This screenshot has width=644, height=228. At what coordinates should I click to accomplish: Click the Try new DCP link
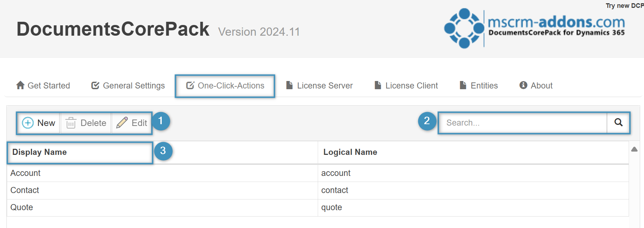point(624,6)
